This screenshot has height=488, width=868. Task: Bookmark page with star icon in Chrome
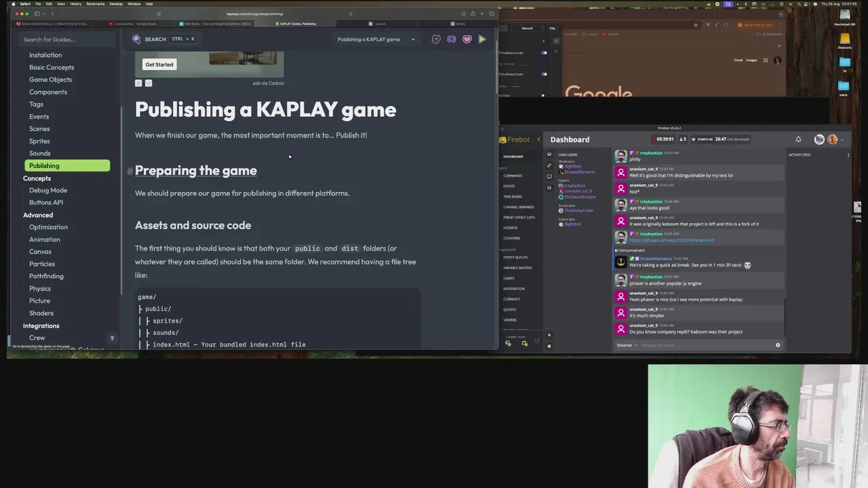point(696,25)
